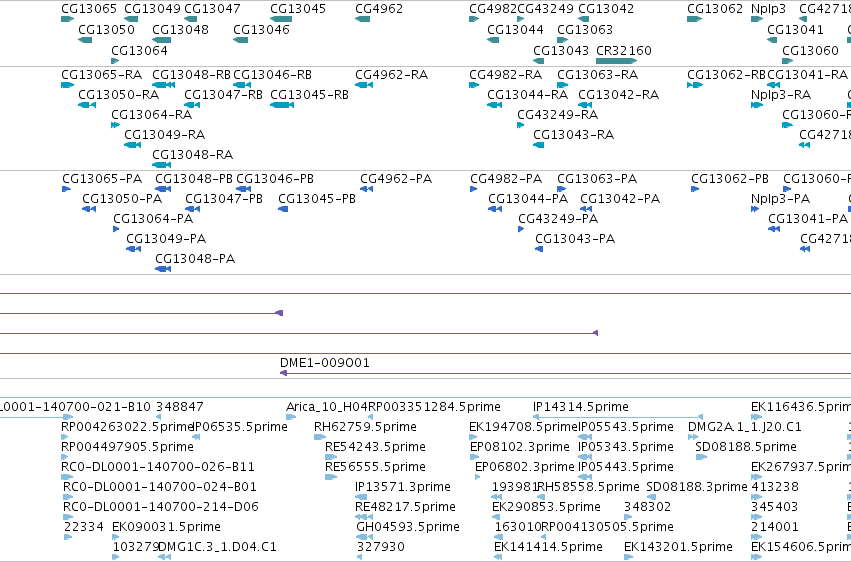Screen dimensions: 851x562
Task: Click the RP004497905.5prime EST label
Action: (x=128, y=446)
